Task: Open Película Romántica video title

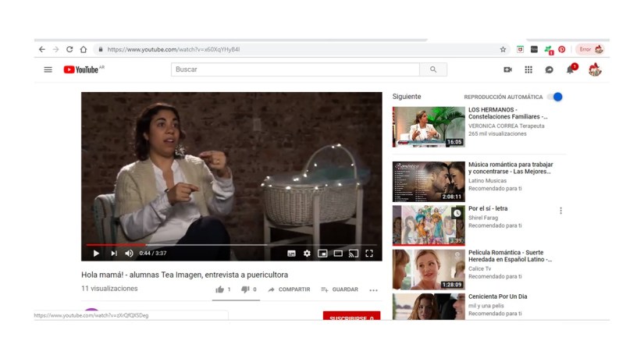Action: click(510, 256)
